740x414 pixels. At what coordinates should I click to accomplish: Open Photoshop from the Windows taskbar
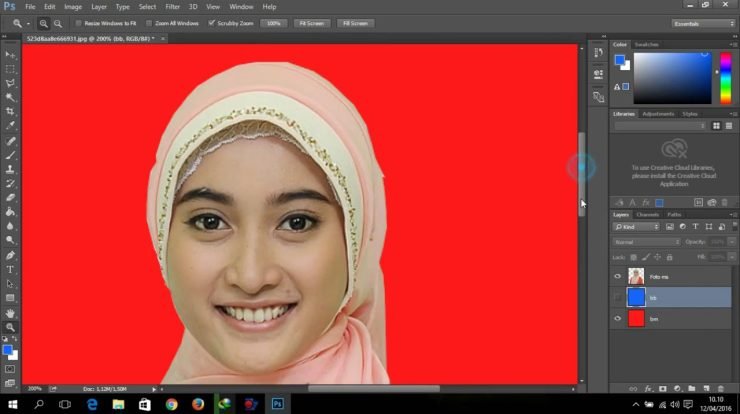click(x=276, y=404)
